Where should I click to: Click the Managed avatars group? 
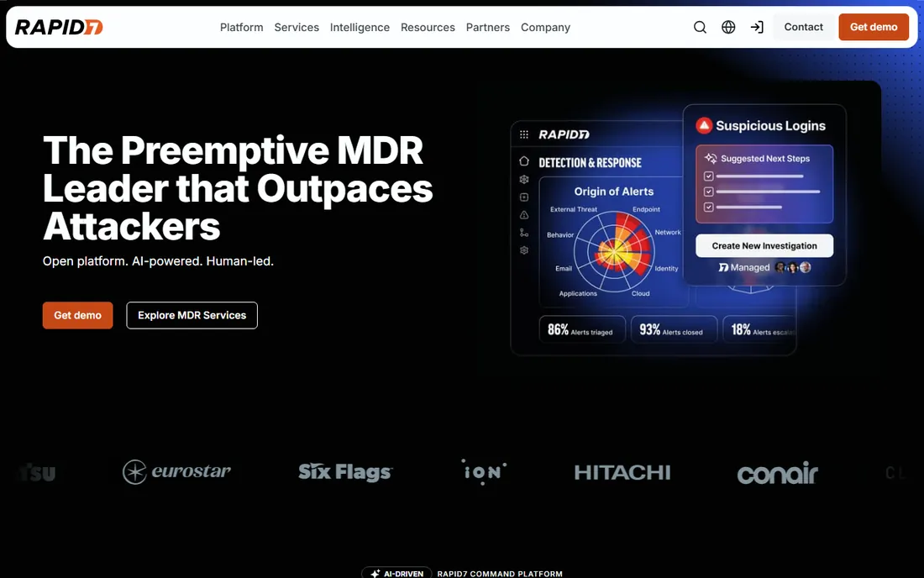(x=793, y=267)
